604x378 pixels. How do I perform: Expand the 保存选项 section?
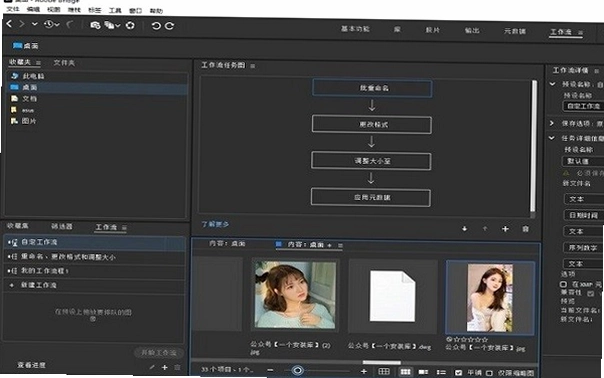552,123
